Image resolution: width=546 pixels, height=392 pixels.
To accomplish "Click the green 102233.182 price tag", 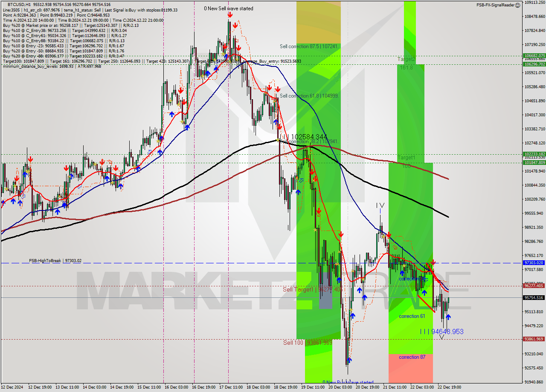I will coord(534,154).
